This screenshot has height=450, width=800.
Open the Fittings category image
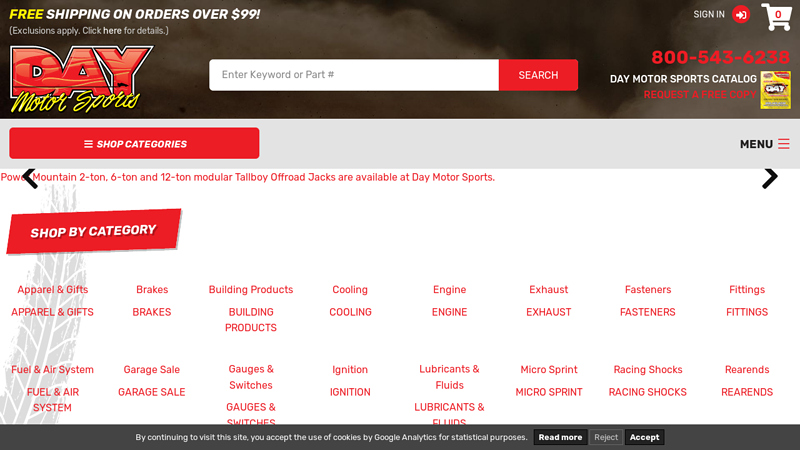point(747,289)
